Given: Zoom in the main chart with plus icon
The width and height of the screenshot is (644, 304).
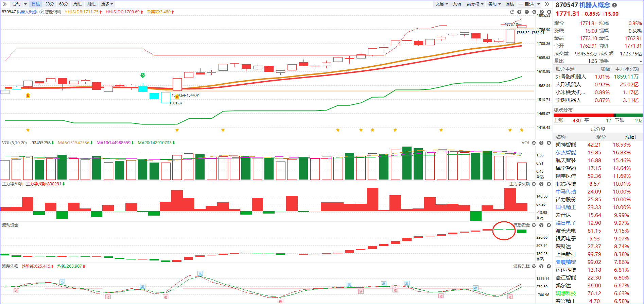Looking at the screenshot, I should tap(519, 12).
